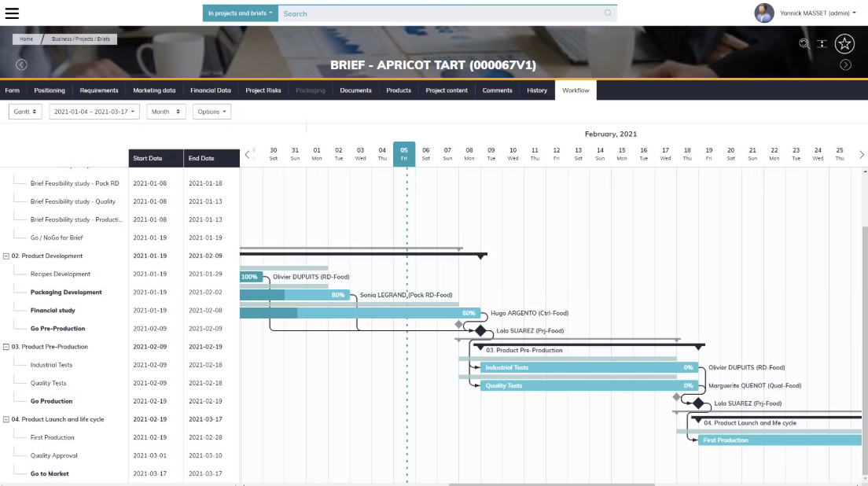
Task: Click the zoom magnifier icon in banner
Action: [x=804, y=44]
